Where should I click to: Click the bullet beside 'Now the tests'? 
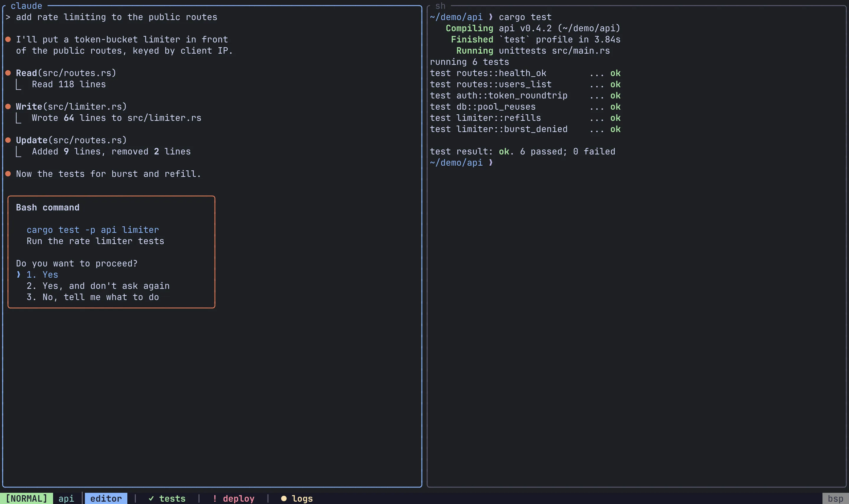point(8,174)
